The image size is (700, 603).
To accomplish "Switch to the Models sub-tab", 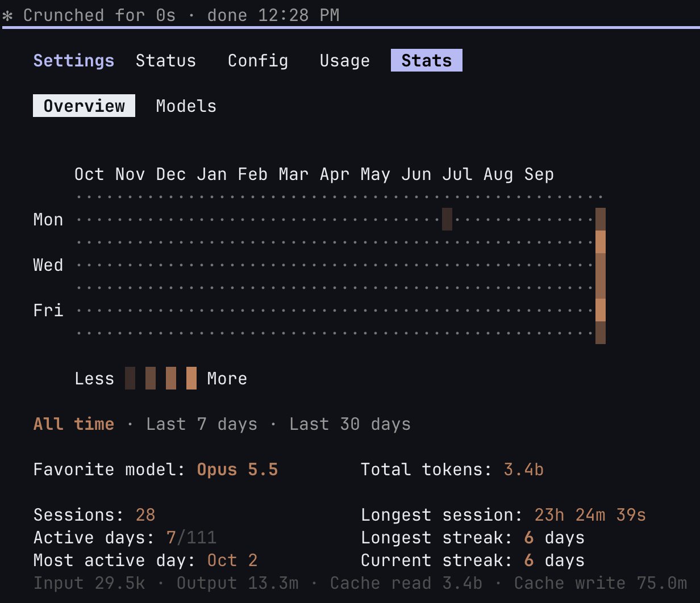I will [186, 106].
